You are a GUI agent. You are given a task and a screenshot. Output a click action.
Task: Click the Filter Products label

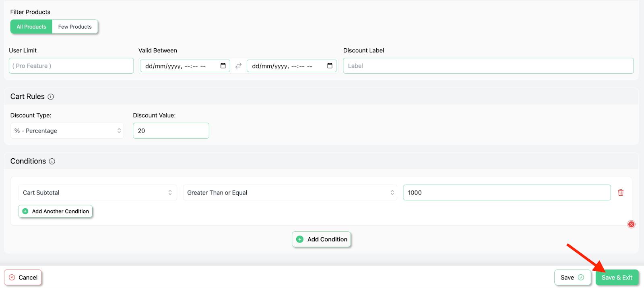coord(30,12)
